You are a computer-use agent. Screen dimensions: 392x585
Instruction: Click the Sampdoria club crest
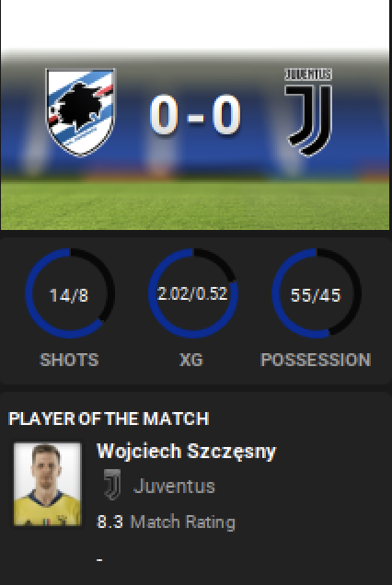point(80,112)
